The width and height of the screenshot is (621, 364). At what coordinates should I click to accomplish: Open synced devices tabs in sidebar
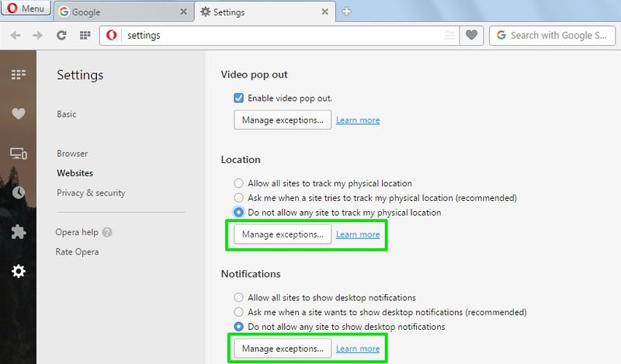tap(18, 154)
